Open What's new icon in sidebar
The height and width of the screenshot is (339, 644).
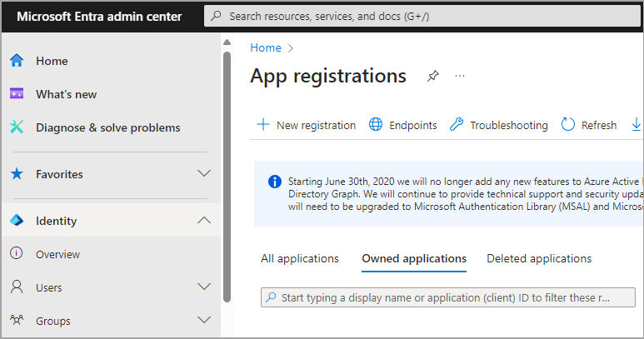point(17,94)
